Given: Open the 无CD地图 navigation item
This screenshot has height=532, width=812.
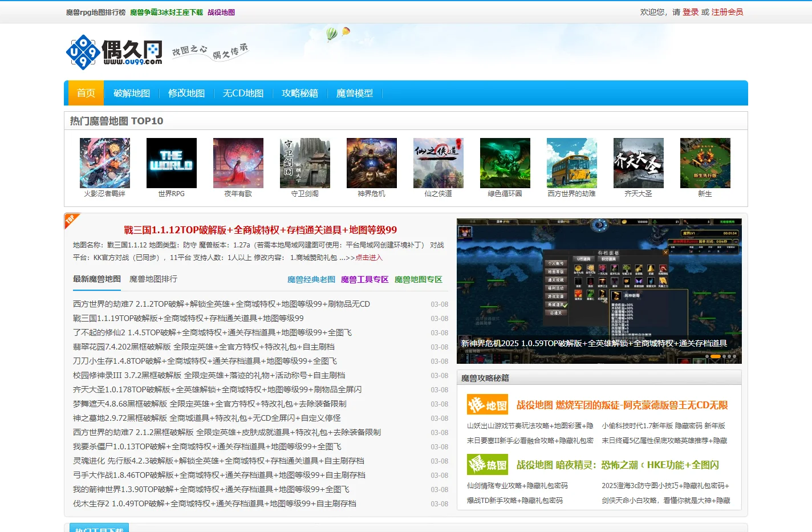Looking at the screenshot, I should (243, 93).
